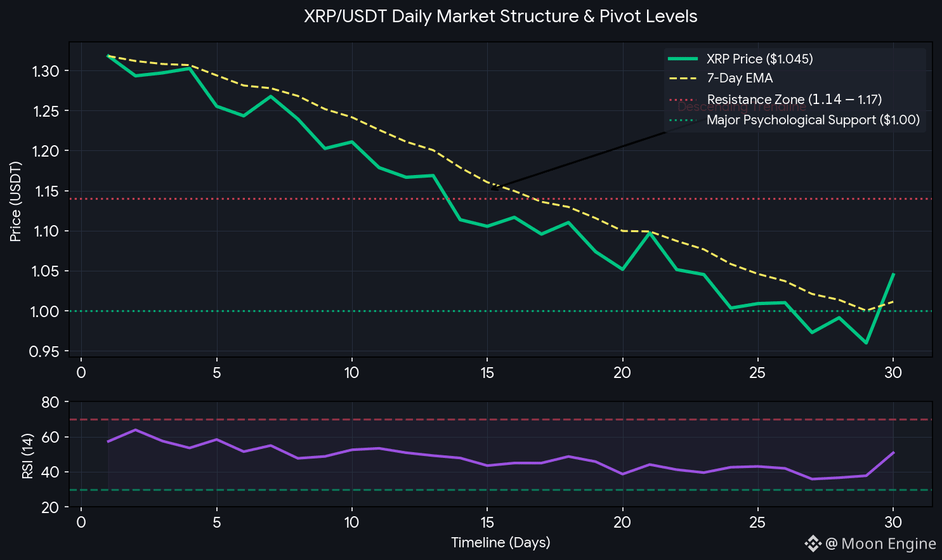The height and width of the screenshot is (560, 942).
Task: Click the green dashed RSI oversold line at 30
Action: tap(500, 490)
